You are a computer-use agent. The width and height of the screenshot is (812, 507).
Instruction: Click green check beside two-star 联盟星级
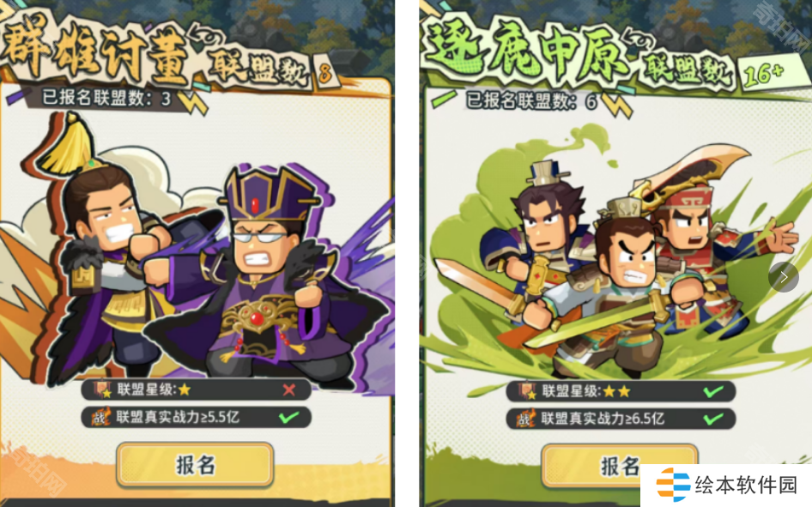[713, 392]
